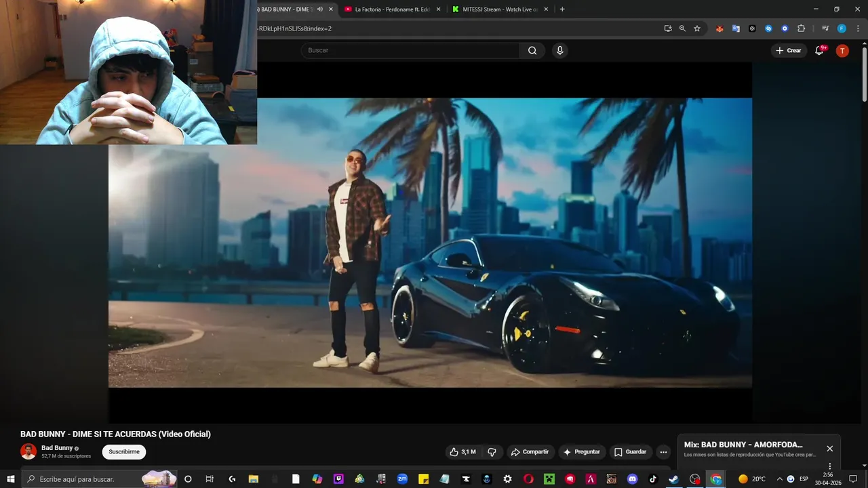This screenshot has height=488, width=868.
Task: Mute the tab via its speaker icon
Action: [x=320, y=9]
